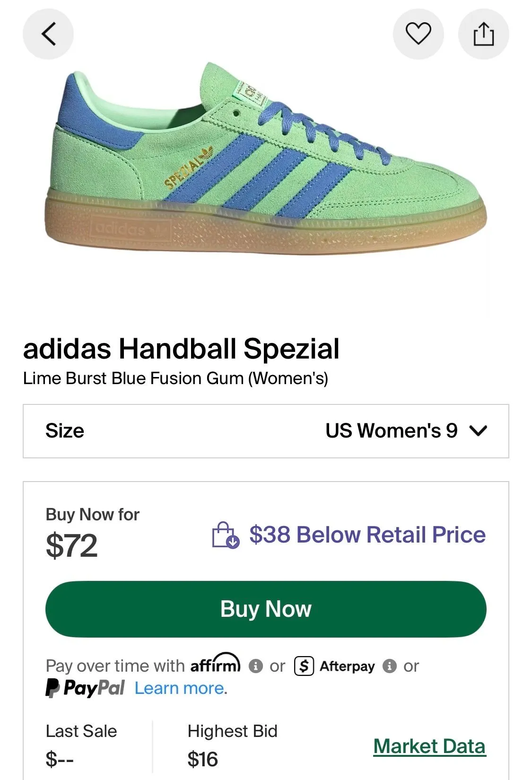Tap the $72 Buy Now price

72,545
